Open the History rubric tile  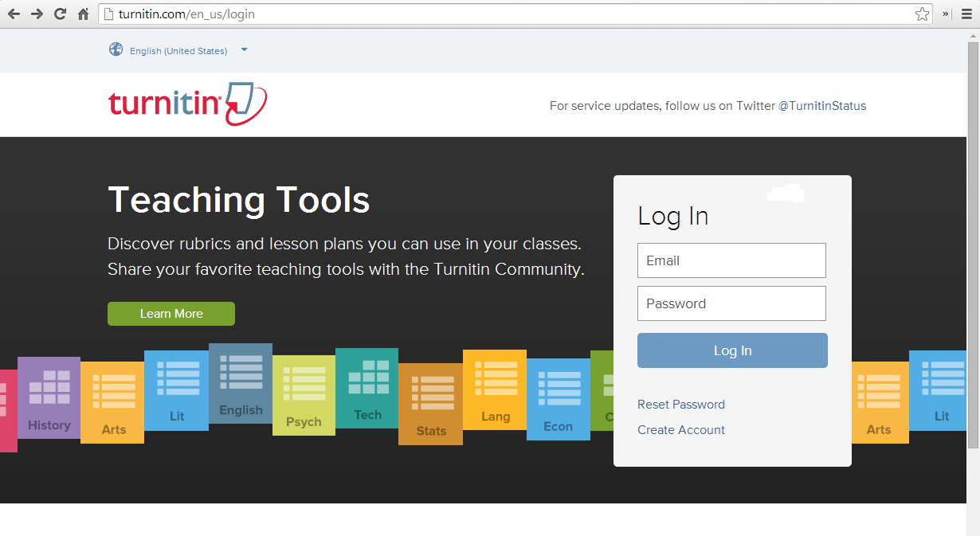coord(49,398)
